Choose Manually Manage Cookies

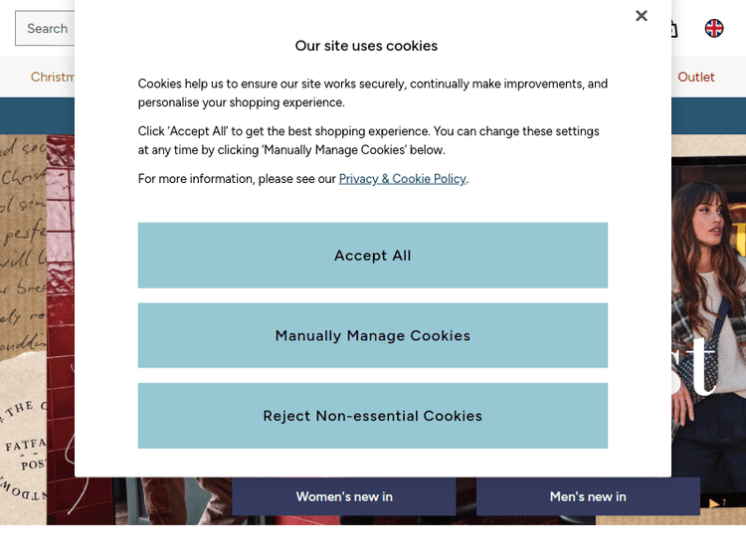point(373,336)
